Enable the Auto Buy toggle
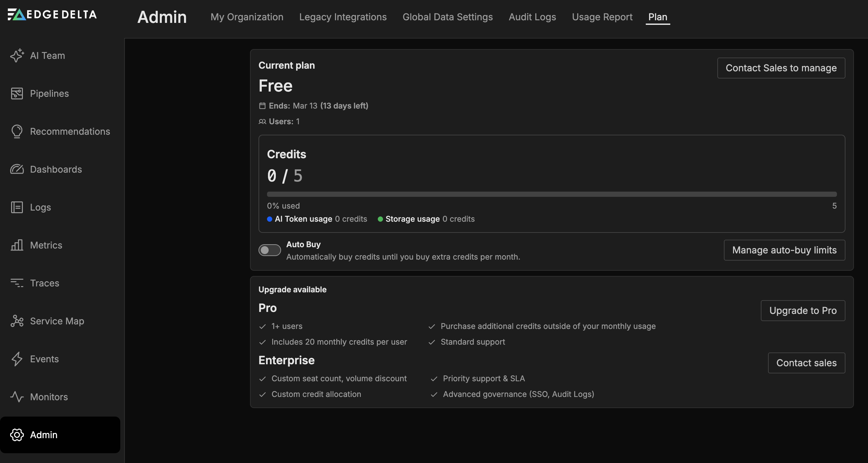Viewport: 868px width, 463px height. point(269,250)
